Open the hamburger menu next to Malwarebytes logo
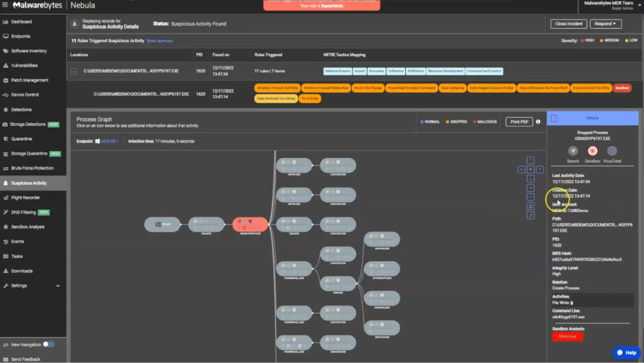This screenshot has height=363, width=644. tap(6, 6)
